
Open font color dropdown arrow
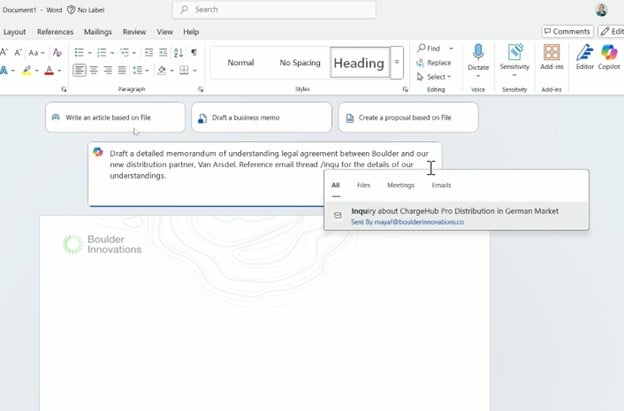click(59, 71)
